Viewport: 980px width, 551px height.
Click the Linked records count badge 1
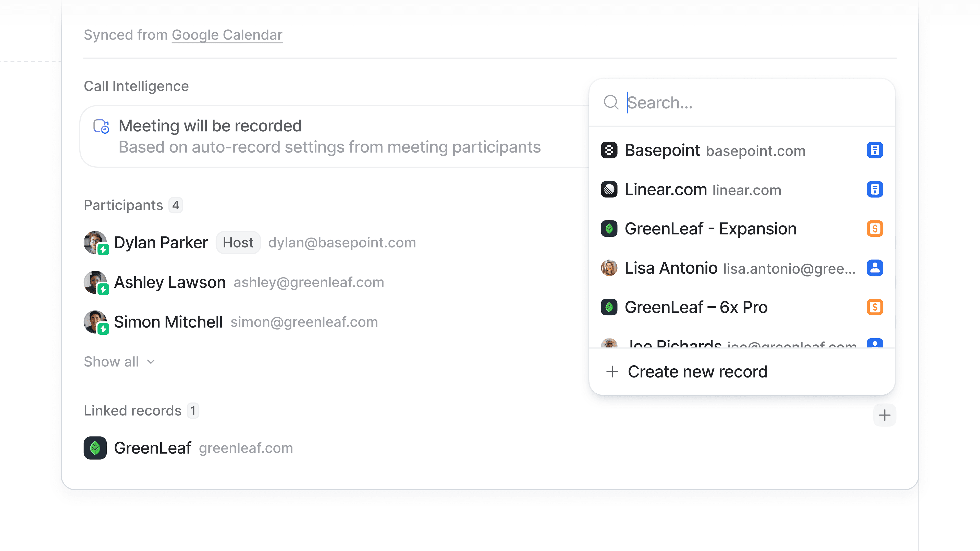pyautogui.click(x=193, y=411)
